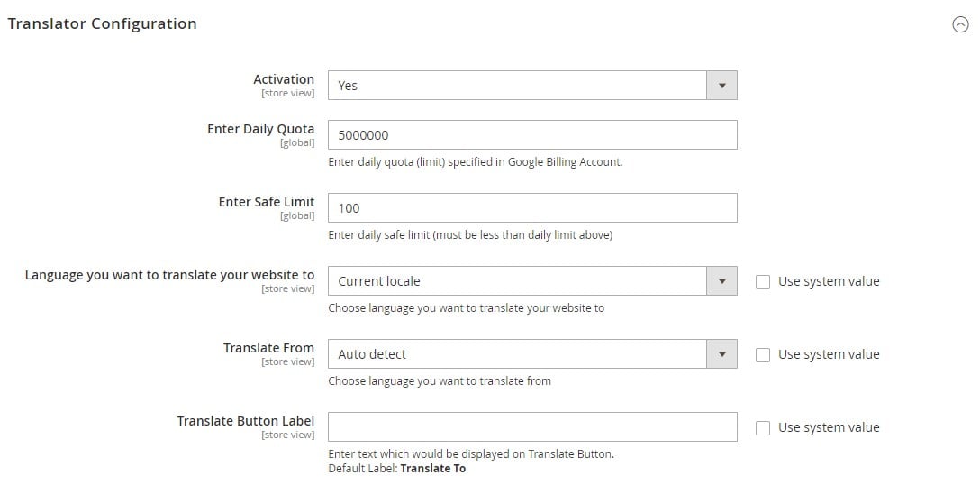Click the Translate Button Label text box
Image resolution: width=980 pixels, height=485 pixels.
click(532, 426)
